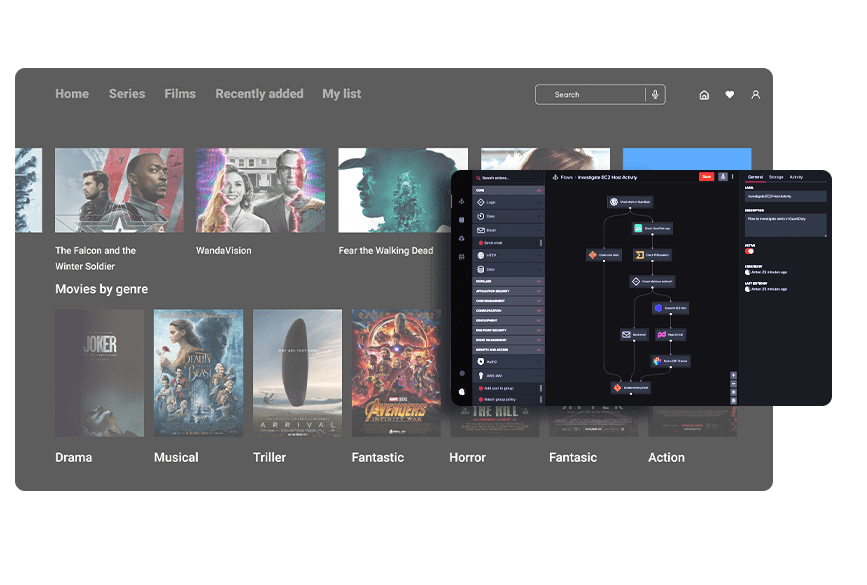This screenshot has height=585, width=867.
Task: Select the blue hexagon Suspend EC2 node
Action: pyautogui.click(x=670, y=308)
